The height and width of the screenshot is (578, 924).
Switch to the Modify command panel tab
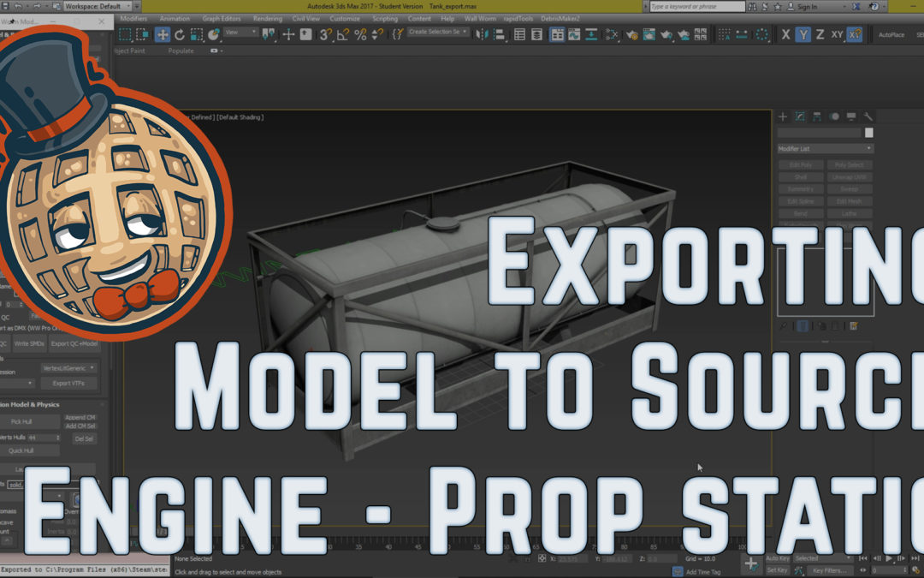[800, 116]
